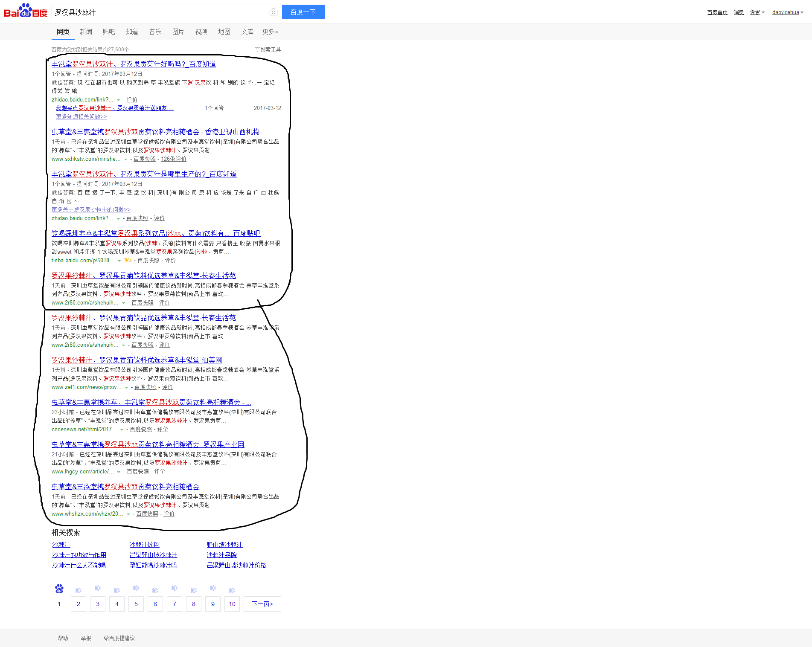Open first result 丰泓堂罗汉果沙棘汁 好喝吗

134,64
